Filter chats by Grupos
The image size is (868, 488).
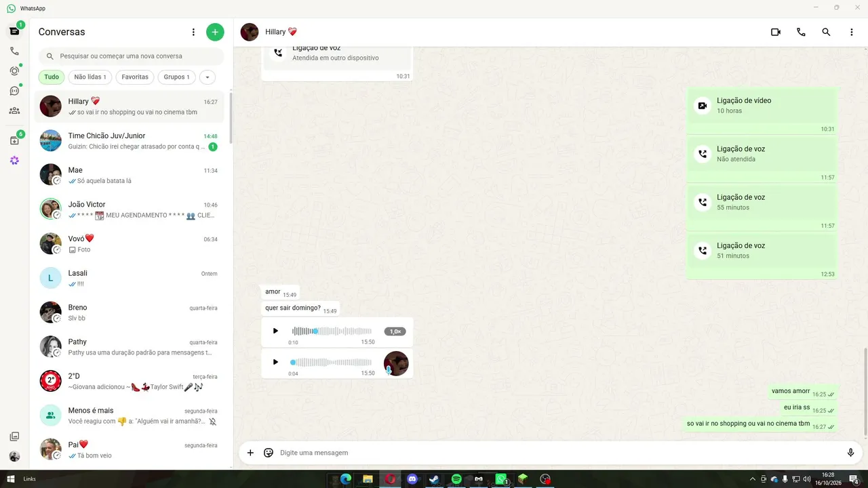point(177,77)
